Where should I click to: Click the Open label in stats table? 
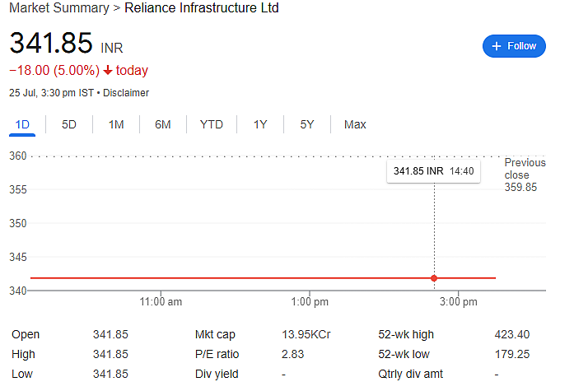click(x=26, y=334)
